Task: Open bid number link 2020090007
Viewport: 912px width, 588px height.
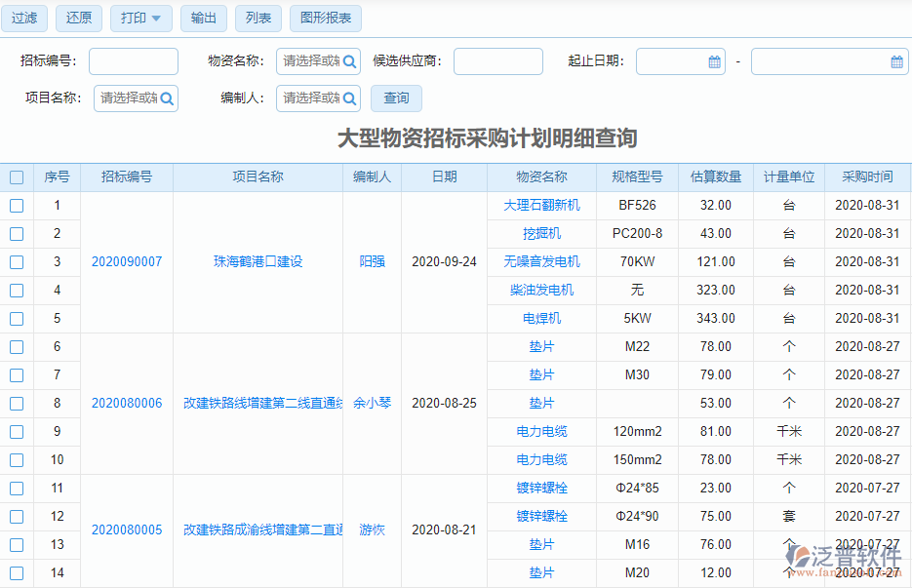Action: point(125,261)
